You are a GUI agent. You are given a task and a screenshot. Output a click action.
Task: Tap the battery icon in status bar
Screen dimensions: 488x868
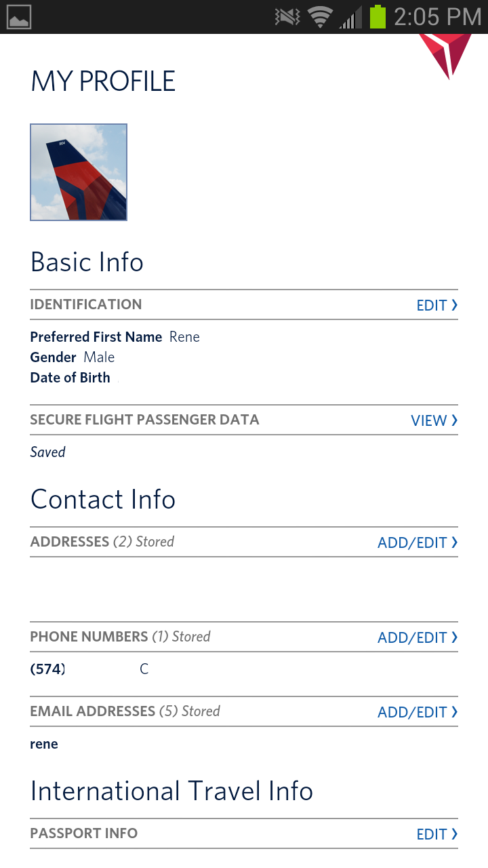click(378, 17)
